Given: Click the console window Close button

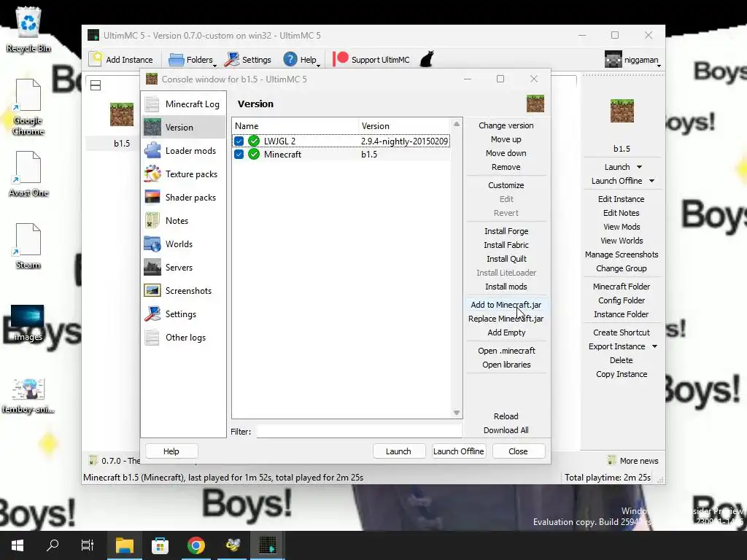Looking at the screenshot, I should pyautogui.click(x=519, y=451).
